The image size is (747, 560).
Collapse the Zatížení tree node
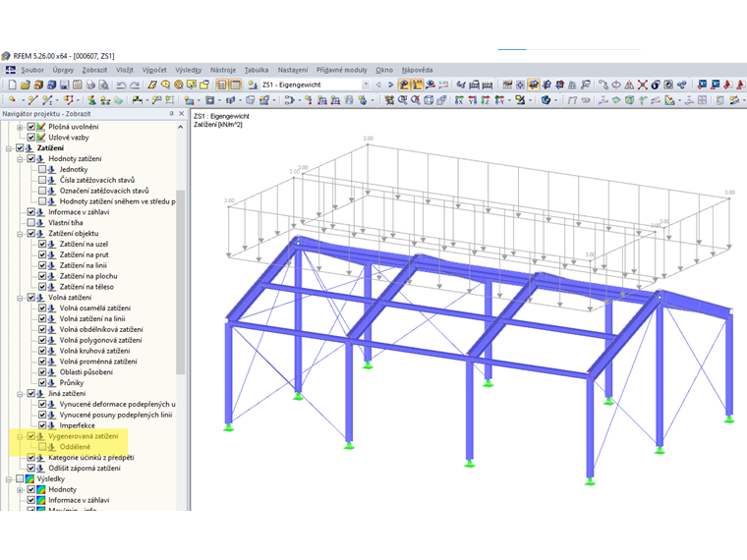tap(9, 148)
